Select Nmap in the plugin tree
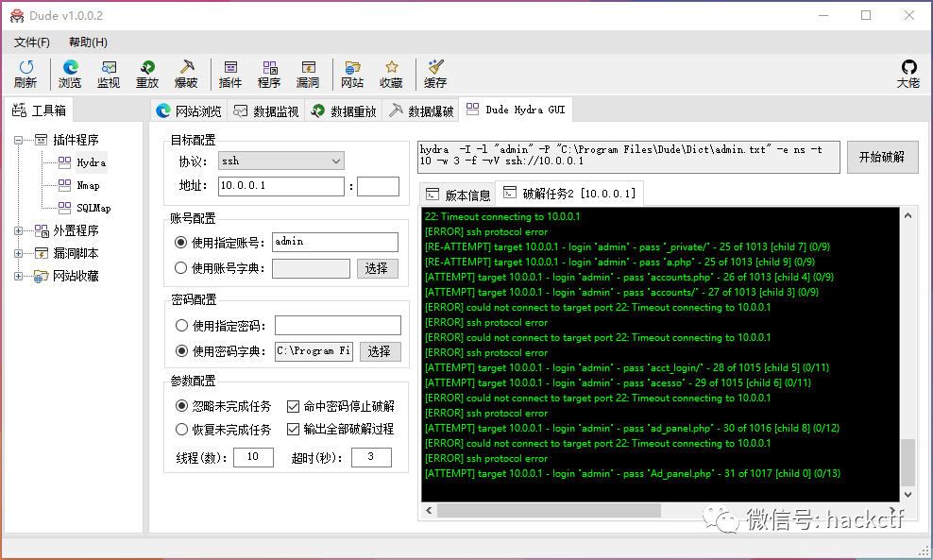The height and width of the screenshot is (560, 933). pyautogui.click(x=88, y=185)
